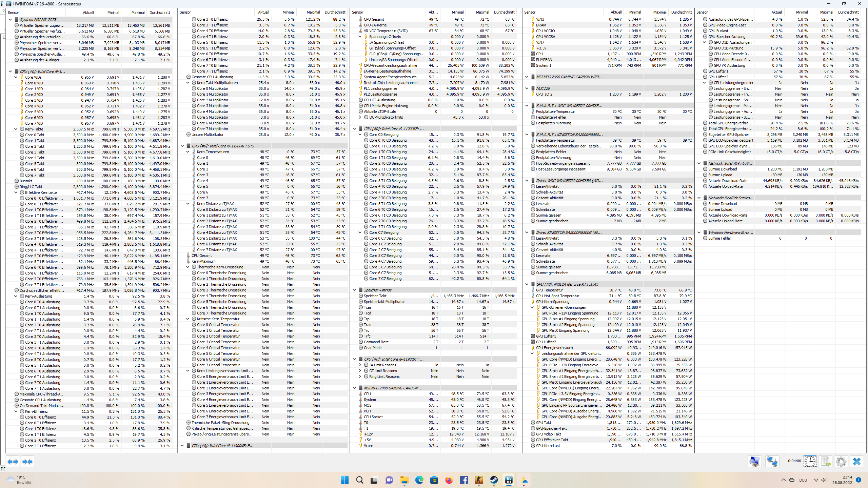The height and width of the screenshot is (488, 868).
Task: Collapse the Kern-Takte group
Action: coord(16,129)
